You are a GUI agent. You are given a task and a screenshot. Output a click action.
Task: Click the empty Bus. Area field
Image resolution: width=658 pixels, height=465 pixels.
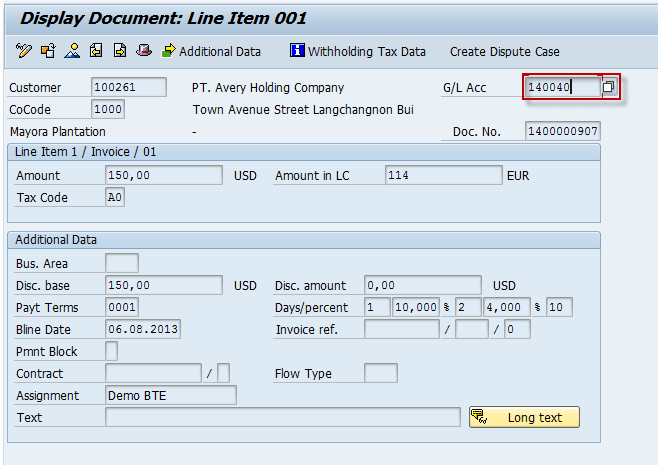coord(122,263)
